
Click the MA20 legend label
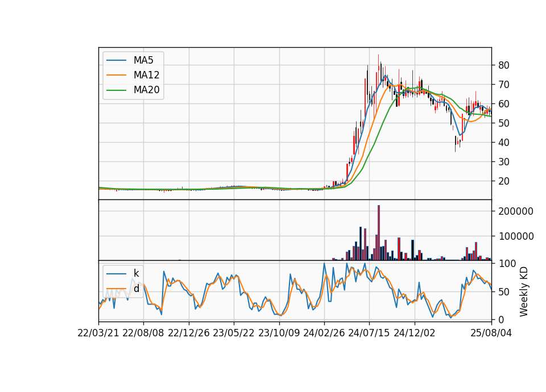pyautogui.click(x=146, y=90)
